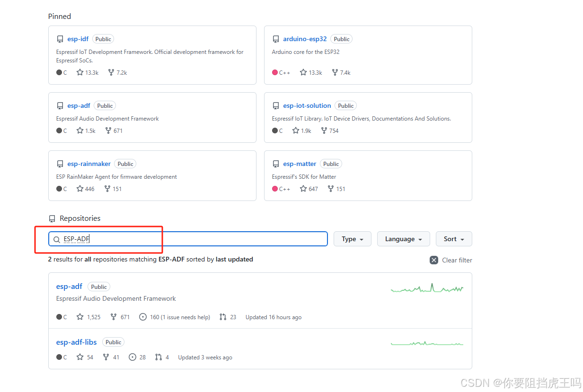Click the Public badge on esp-adf-libs

pos(113,342)
